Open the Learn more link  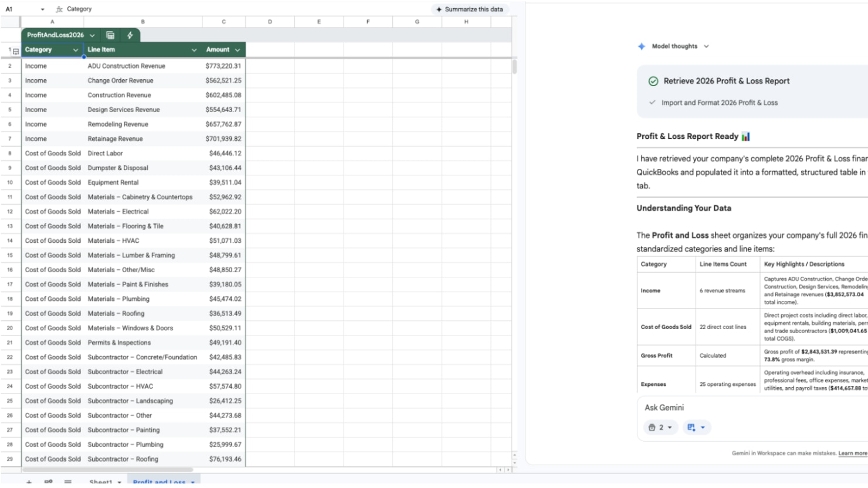tap(853, 453)
